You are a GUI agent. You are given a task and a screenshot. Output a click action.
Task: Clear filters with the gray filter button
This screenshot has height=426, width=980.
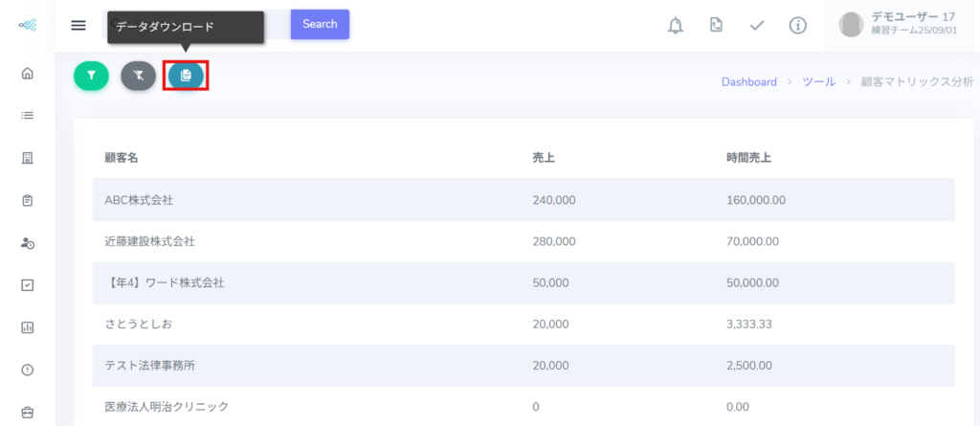tap(138, 75)
